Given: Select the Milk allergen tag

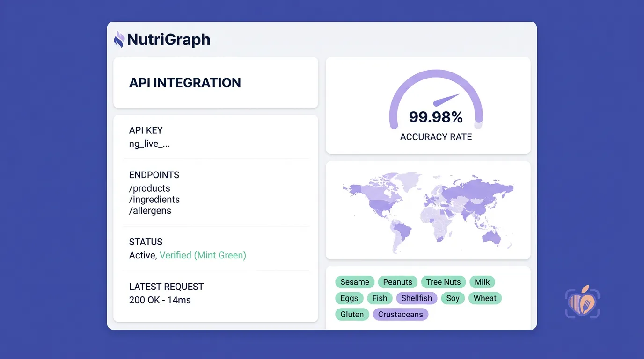Looking at the screenshot, I should 482,282.
